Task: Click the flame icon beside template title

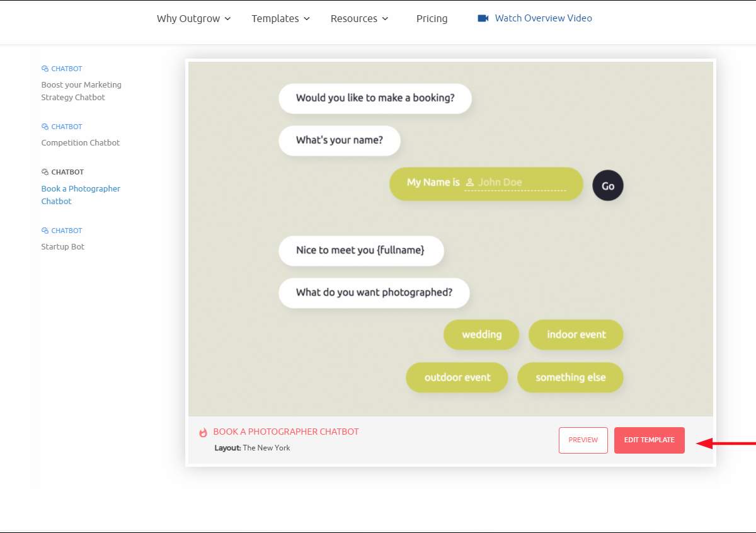Action: pyautogui.click(x=203, y=433)
